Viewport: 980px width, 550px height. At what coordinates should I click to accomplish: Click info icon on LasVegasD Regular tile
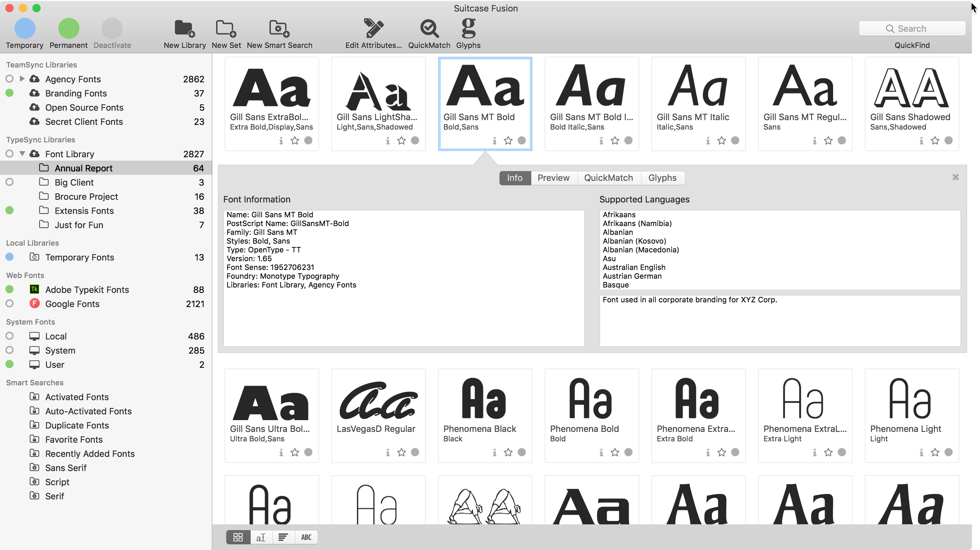click(388, 452)
